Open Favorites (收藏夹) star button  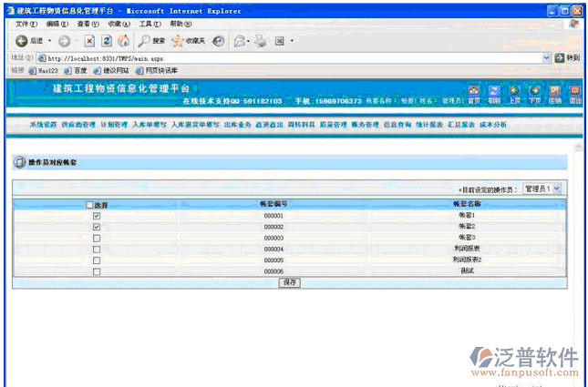point(188,41)
